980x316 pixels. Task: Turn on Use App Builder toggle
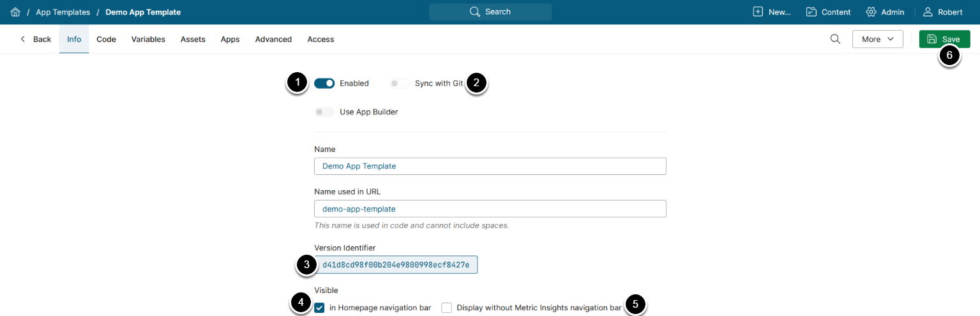click(324, 112)
